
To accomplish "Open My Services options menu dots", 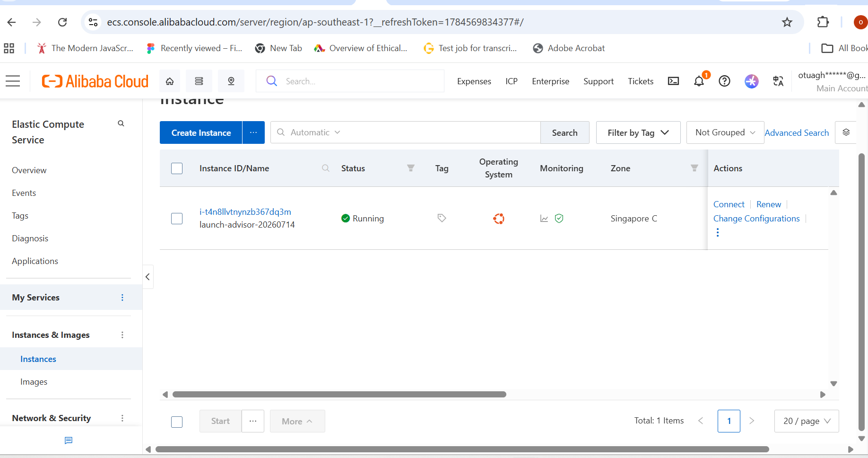I will click(122, 298).
